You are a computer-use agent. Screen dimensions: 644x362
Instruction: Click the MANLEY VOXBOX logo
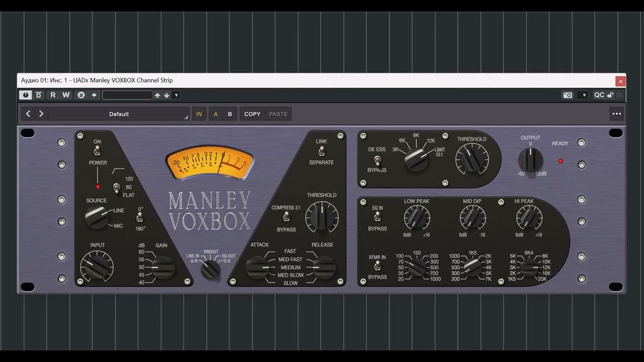[x=209, y=211]
